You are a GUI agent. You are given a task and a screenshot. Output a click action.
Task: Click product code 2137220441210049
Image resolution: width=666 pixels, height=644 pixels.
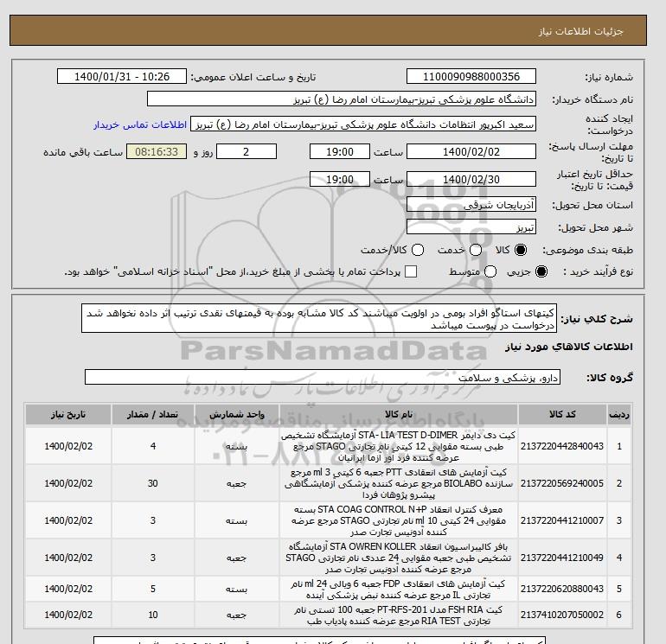(562, 558)
